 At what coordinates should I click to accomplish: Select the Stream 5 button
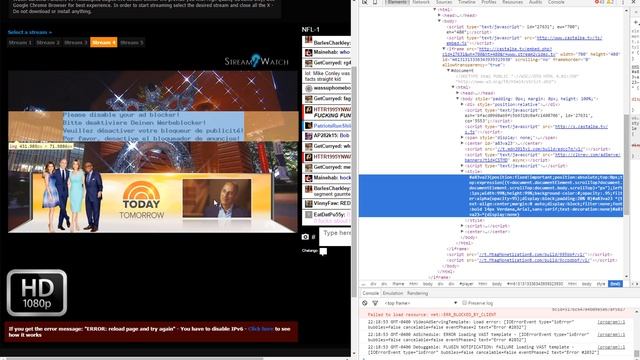131,42
